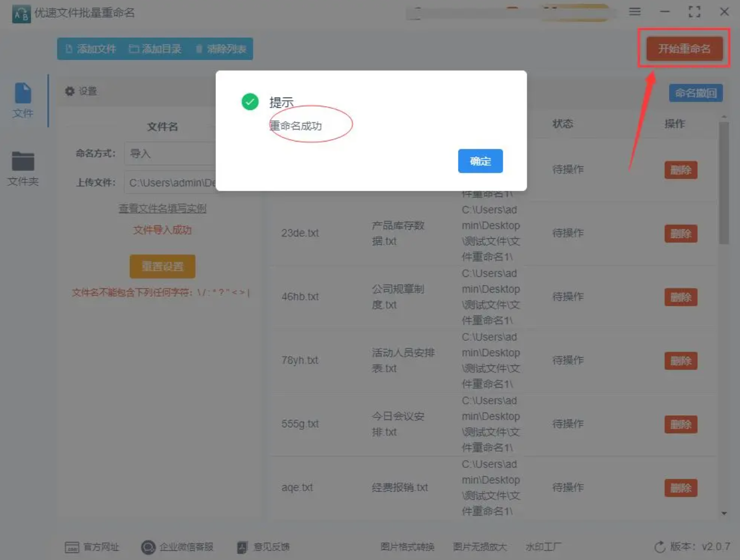
Task: Delete the 46hb.txt row
Action: point(681,297)
